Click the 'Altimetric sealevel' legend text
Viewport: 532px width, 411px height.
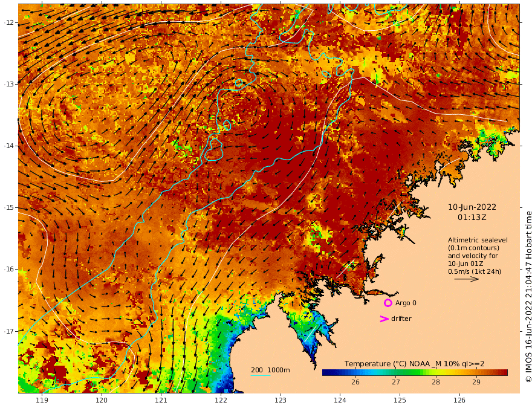[x=478, y=240]
